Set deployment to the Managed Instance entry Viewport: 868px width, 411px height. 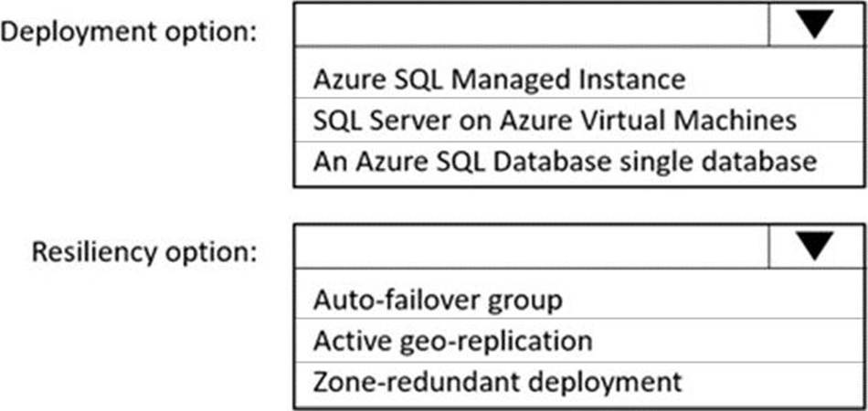tap(499, 79)
